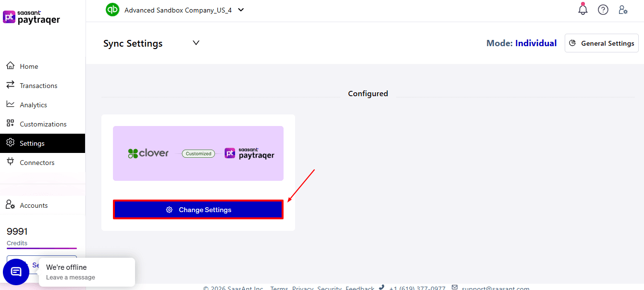Open the chat bubble widget

[x=16, y=272]
